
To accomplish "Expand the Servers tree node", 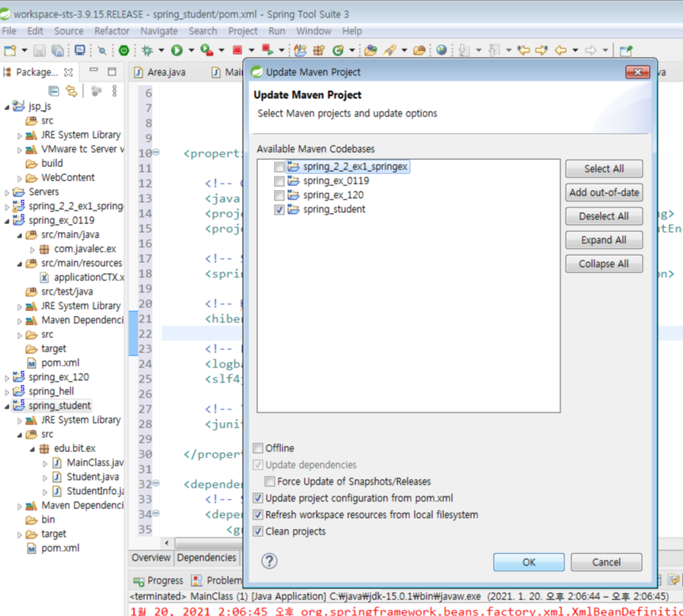I will [x=6, y=192].
